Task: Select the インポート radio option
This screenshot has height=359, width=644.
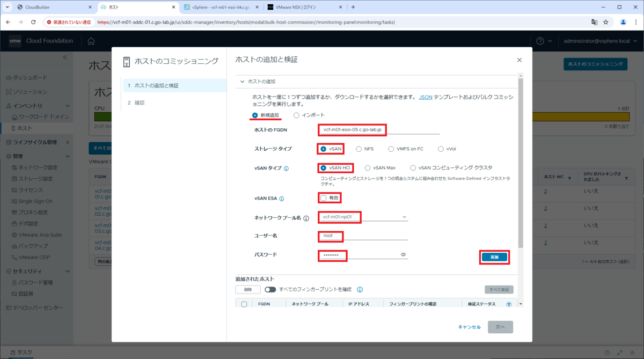Action: (x=296, y=115)
